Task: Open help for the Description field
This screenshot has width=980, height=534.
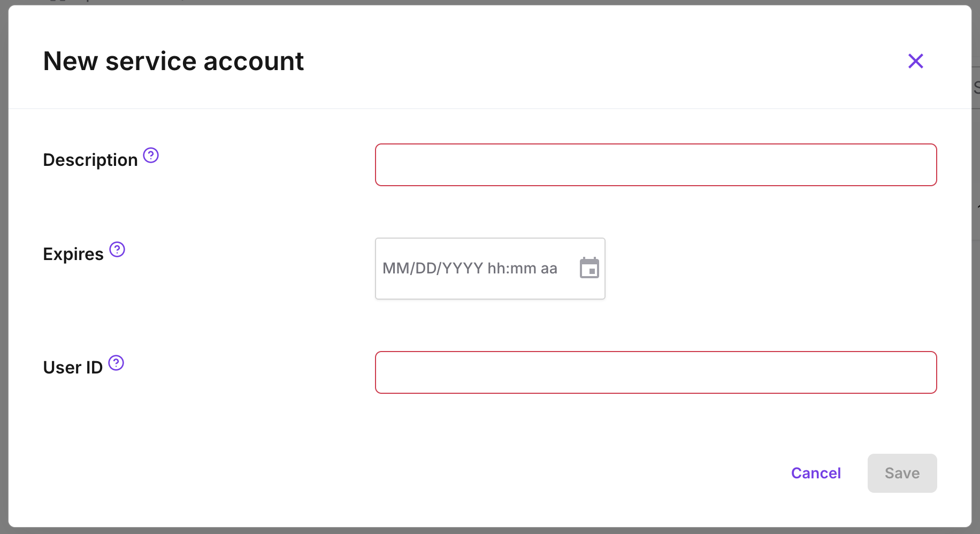Action: coord(151,155)
